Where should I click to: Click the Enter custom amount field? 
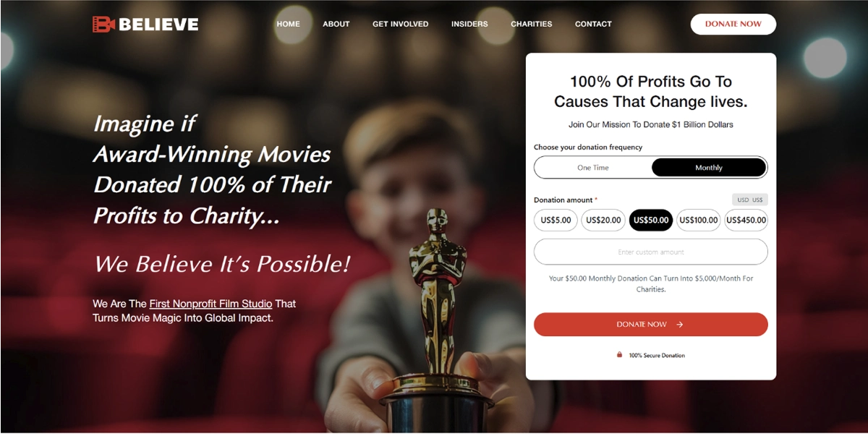coord(651,252)
